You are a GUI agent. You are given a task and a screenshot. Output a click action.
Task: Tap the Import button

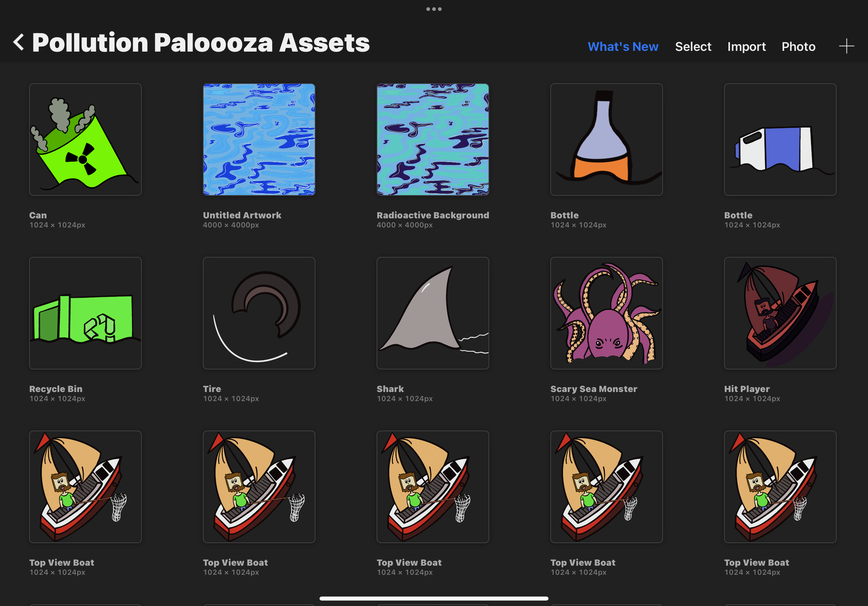[746, 47]
